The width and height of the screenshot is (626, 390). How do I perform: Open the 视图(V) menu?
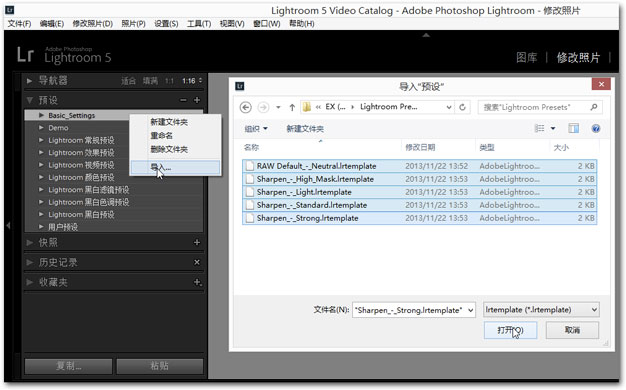coord(232,24)
